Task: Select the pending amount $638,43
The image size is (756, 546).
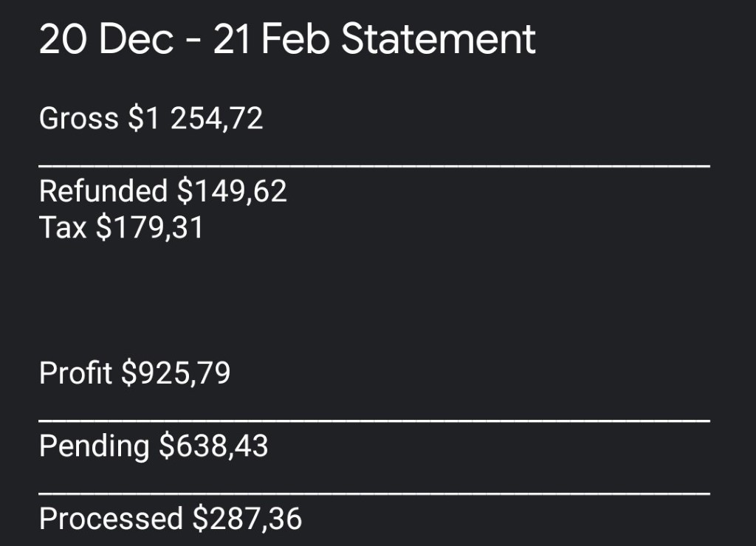Action: click(x=213, y=446)
